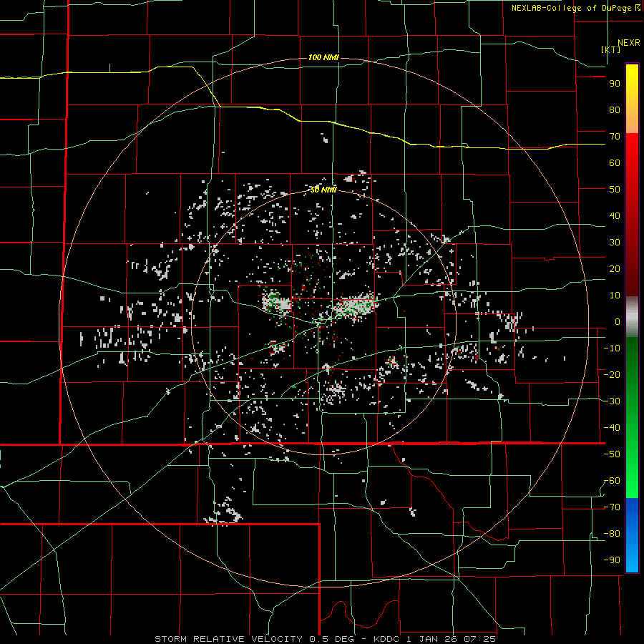Click the -40 value on velocity scale
644x644 pixels.
[x=612, y=428]
